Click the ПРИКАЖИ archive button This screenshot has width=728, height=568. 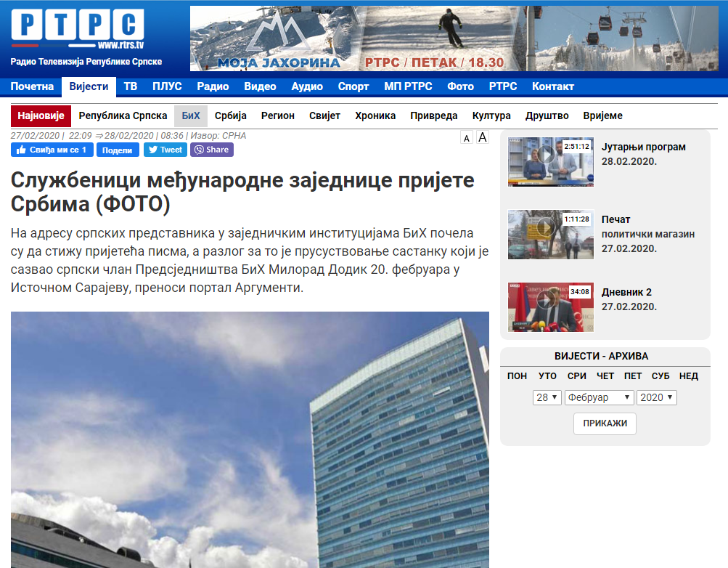pos(605,423)
